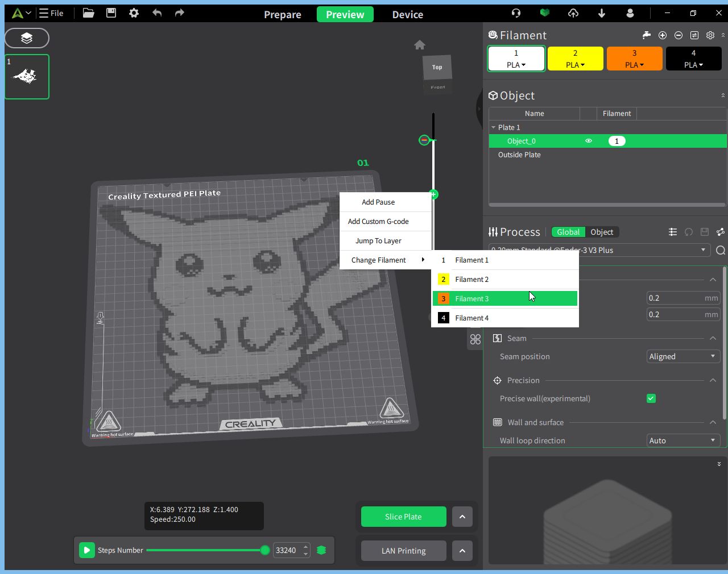Click the undo arrow icon
This screenshot has width=728, height=574.
click(x=157, y=13)
